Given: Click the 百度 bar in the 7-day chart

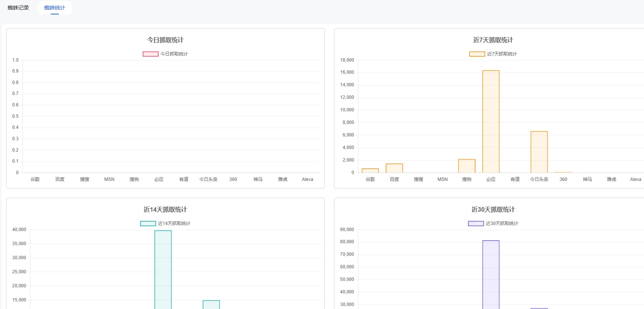Looking at the screenshot, I should click(x=394, y=168).
